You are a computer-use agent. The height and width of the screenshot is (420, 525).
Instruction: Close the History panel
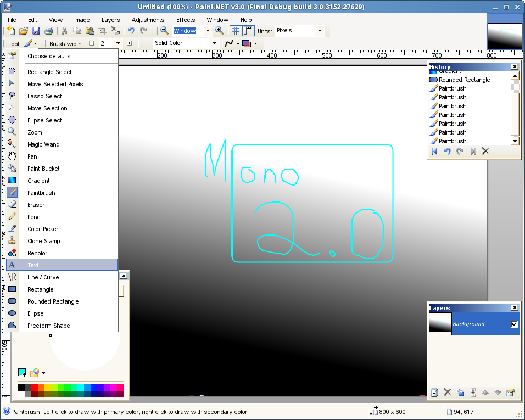coord(515,66)
